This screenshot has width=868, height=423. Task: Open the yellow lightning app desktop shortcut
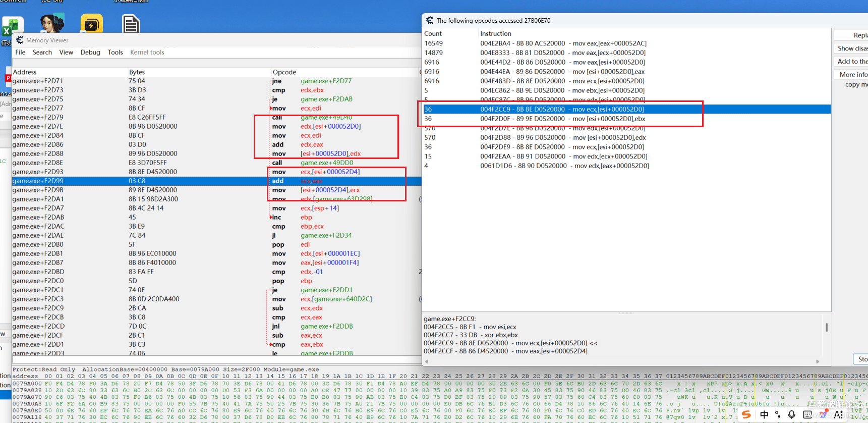click(91, 24)
